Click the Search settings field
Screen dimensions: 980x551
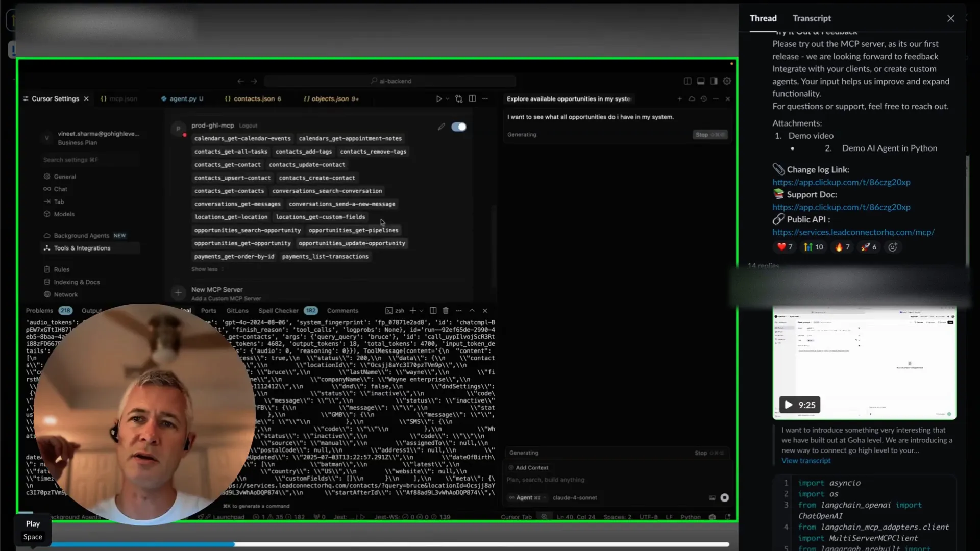click(89, 160)
